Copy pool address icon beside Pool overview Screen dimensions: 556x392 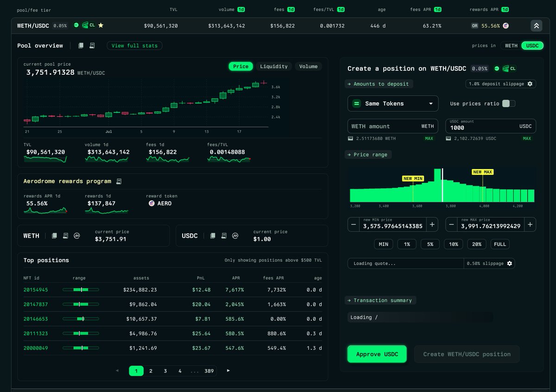point(81,45)
